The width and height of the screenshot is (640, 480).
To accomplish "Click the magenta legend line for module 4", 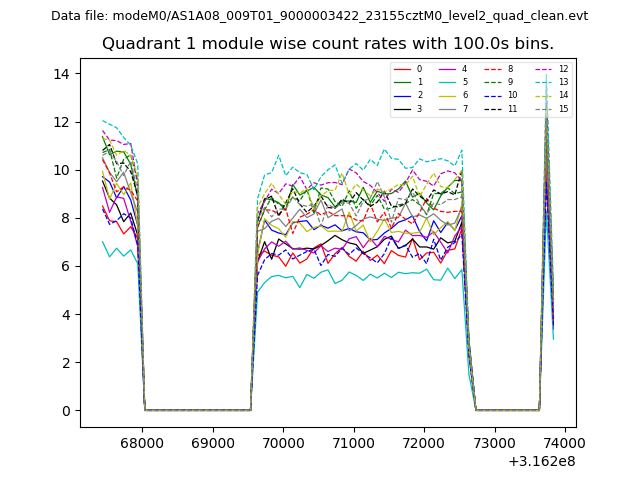I will [447, 69].
